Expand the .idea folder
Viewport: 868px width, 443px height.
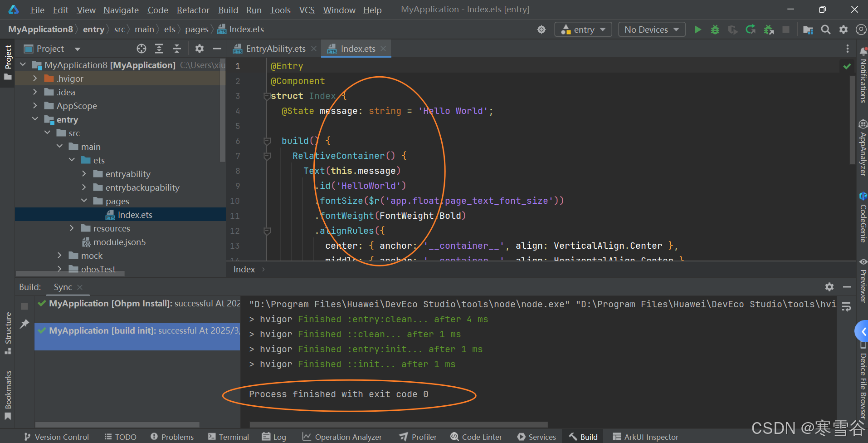[x=35, y=92]
